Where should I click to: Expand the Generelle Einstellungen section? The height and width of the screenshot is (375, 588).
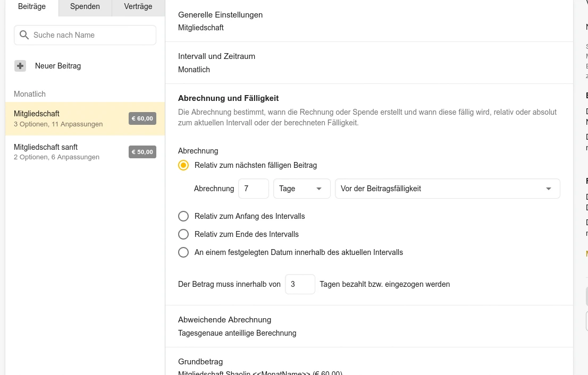click(x=369, y=21)
